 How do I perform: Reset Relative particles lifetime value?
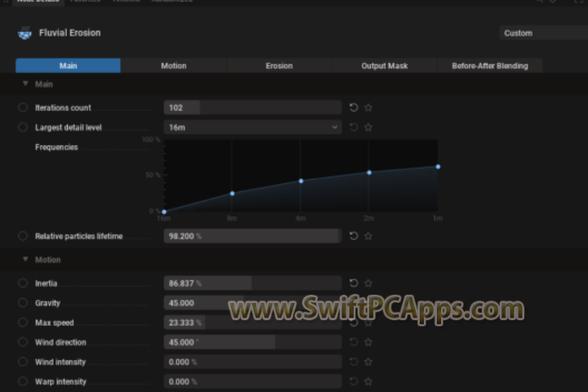coord(354,236)
